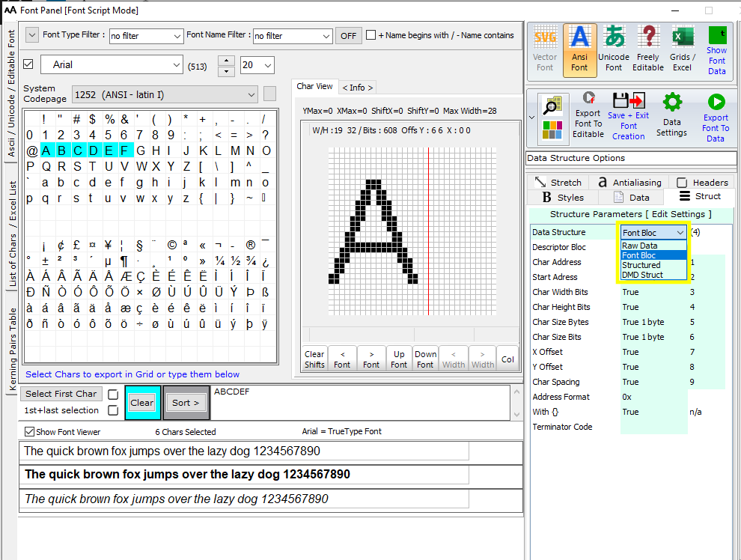Choose DMD Struct from the dropdown list
The height and width of the screenshot is (560, 741).
click(642, 275)
